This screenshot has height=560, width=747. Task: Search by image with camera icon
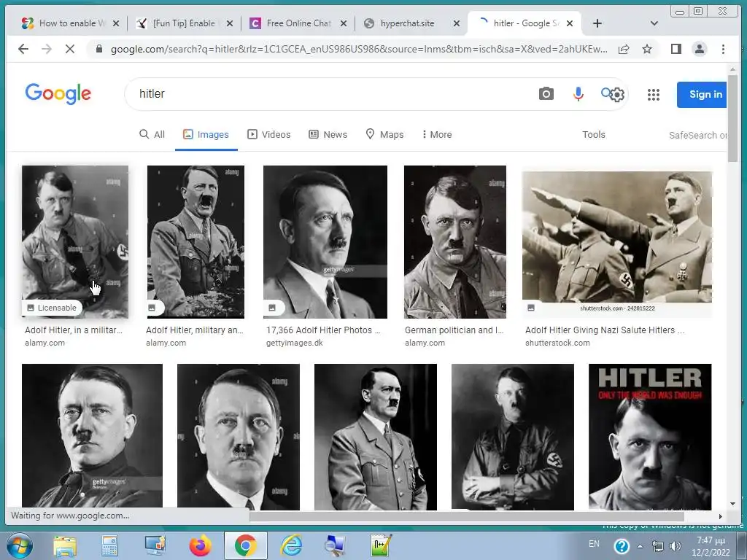[546, 94]
